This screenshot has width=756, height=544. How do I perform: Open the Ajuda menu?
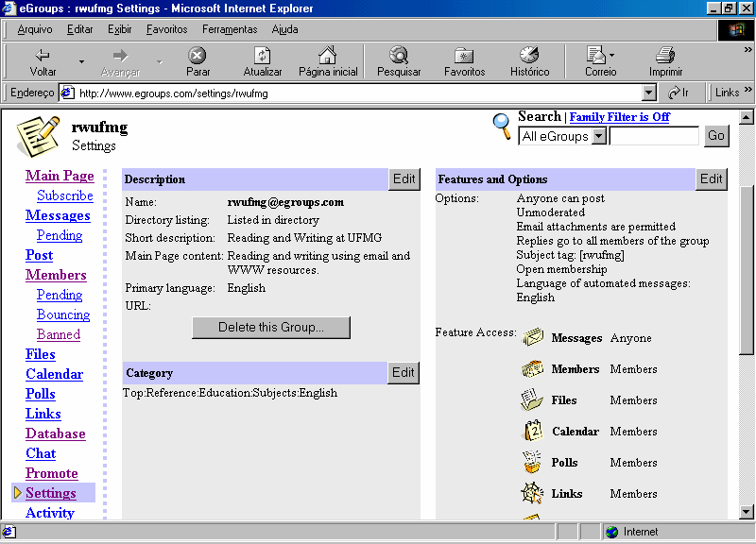click(284, 30)
